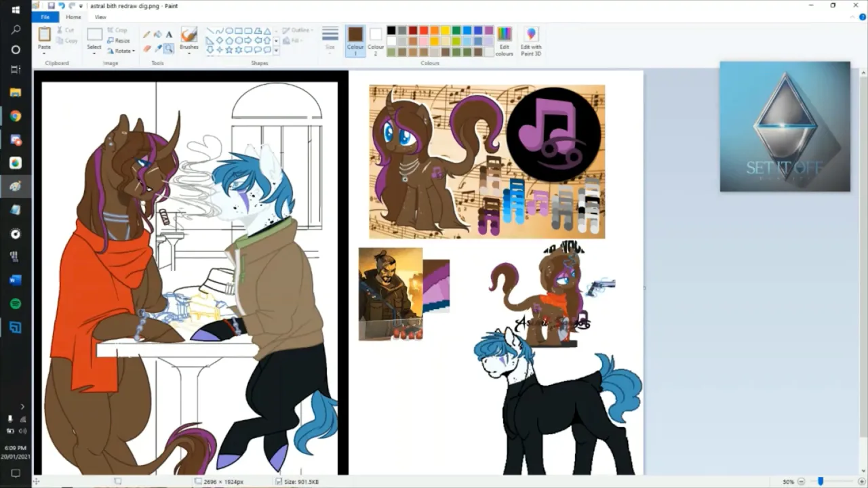Choose the Diamond shape
868x488 pixels.
click(220, 41)
